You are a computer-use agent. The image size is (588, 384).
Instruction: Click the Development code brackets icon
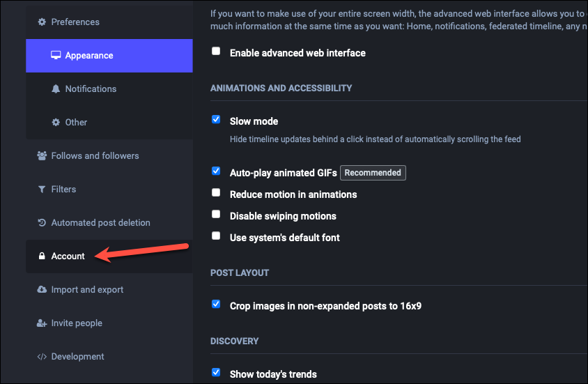(x=42, y=357)
